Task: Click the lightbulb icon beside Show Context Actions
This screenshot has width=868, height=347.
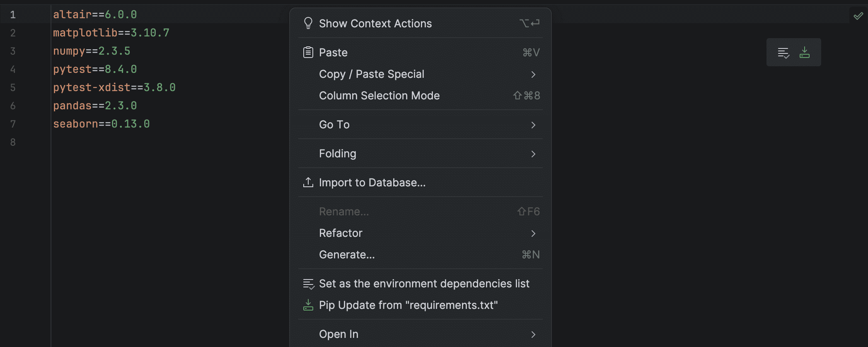Action: [308, 23]
